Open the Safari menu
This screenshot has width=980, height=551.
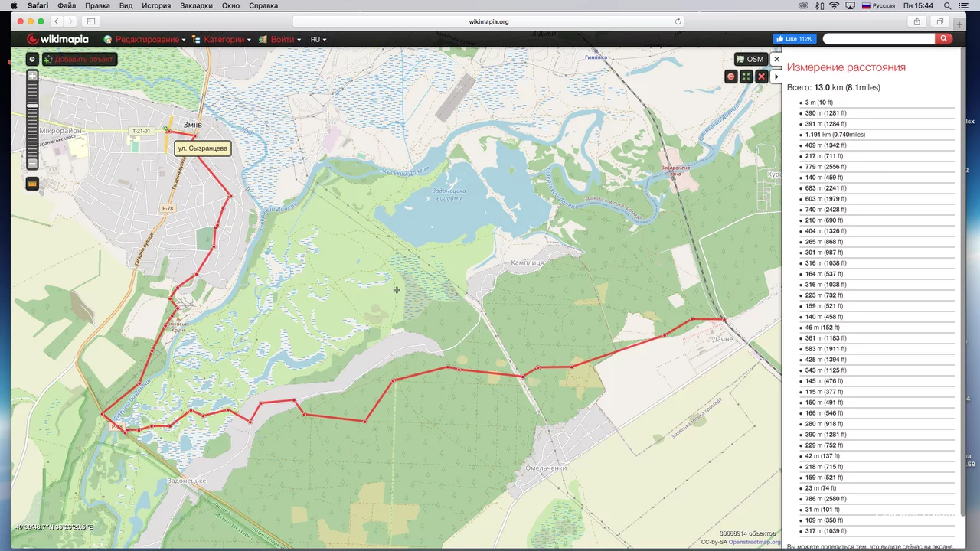pyautogui.click(x=38, y=5)
